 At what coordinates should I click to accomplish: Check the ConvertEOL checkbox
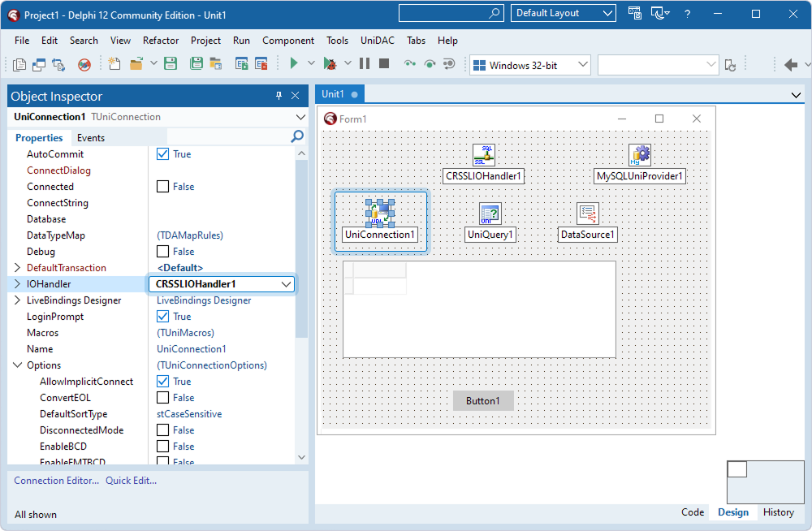[162, 397]
